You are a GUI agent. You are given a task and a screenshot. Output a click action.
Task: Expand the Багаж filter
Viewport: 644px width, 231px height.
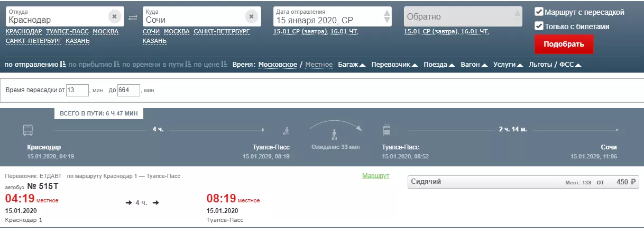point(352,65)
